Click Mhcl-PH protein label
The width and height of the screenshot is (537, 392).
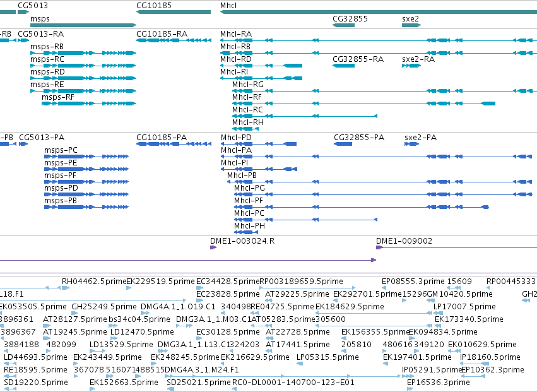click(250, 227)
